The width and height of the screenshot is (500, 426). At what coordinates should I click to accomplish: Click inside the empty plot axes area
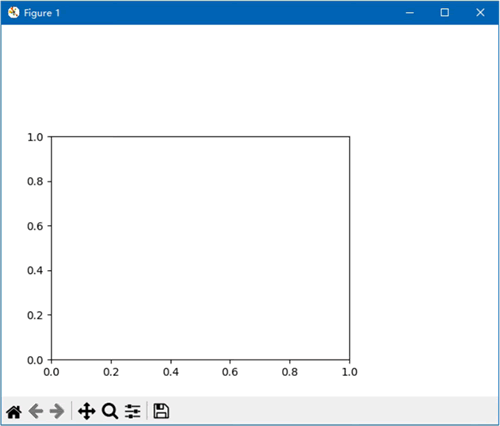201,248
